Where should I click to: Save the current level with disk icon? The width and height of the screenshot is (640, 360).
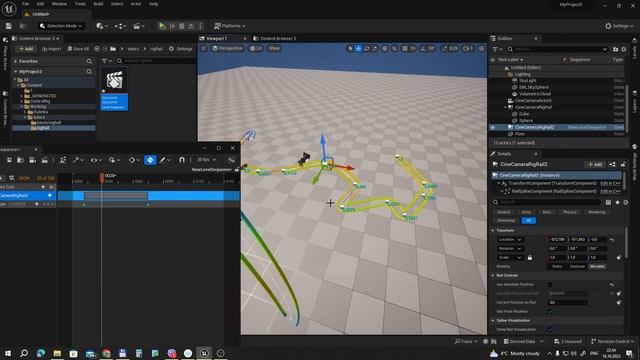coord(9,26)
